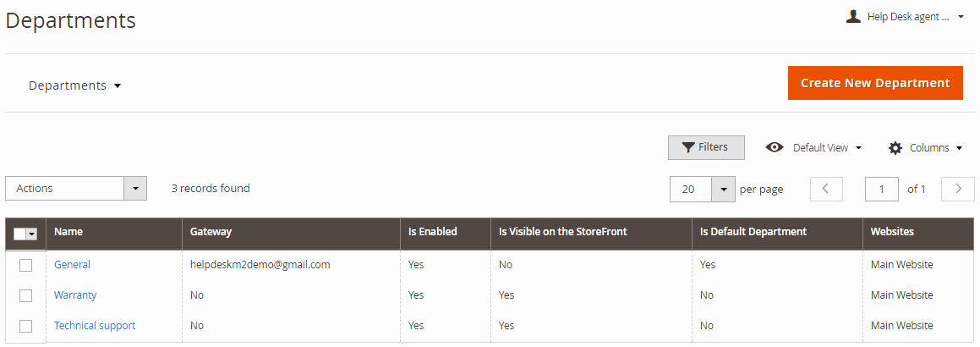Open the Columns chooser dropdown
Screen dimensions: 980x347
[x=928, y=148]
